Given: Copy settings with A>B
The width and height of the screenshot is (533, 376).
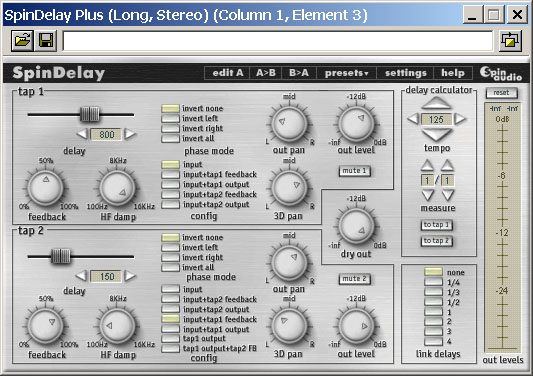Looking at the screenshot, I should pyautogui.click(x=266, y=73).
